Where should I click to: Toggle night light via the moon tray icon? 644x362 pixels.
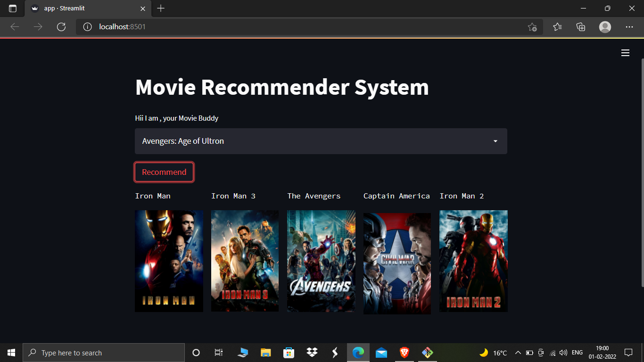pos(484,352)
